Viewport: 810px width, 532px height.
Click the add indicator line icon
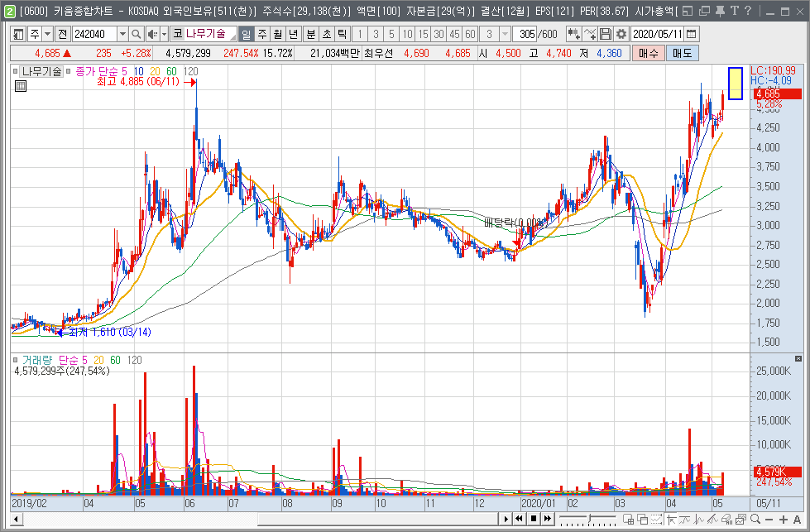click(589, 34)
